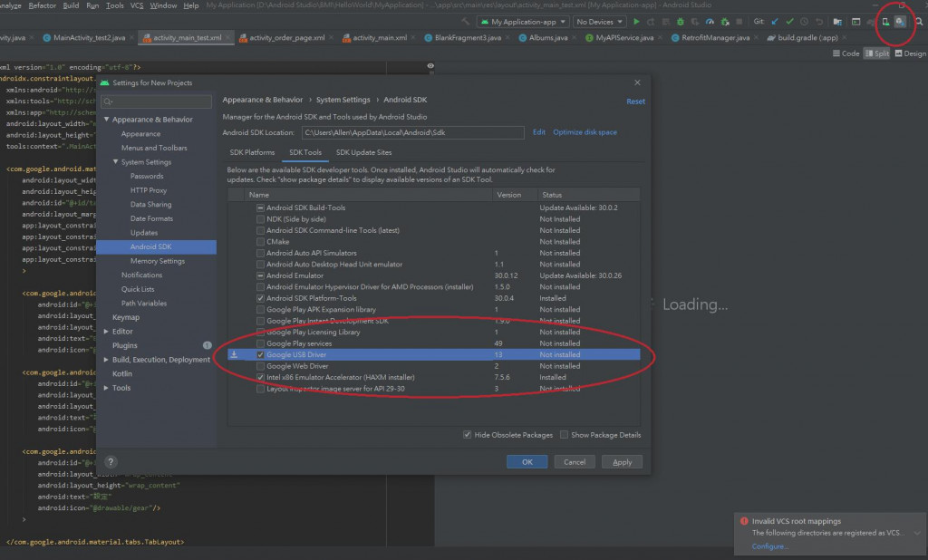
Task: Open the No Devices dropdown
Action: [x=599, y=22]
